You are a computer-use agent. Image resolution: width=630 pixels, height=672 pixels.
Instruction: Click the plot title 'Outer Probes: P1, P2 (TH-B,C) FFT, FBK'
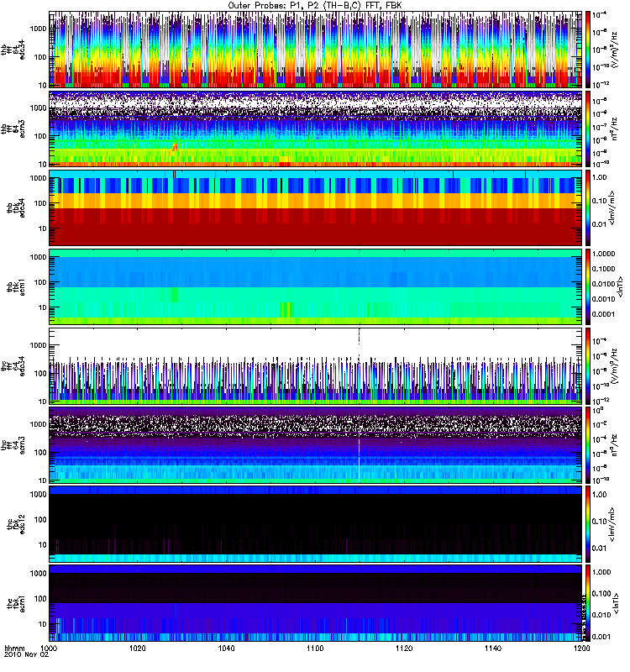tap(315, 6)
